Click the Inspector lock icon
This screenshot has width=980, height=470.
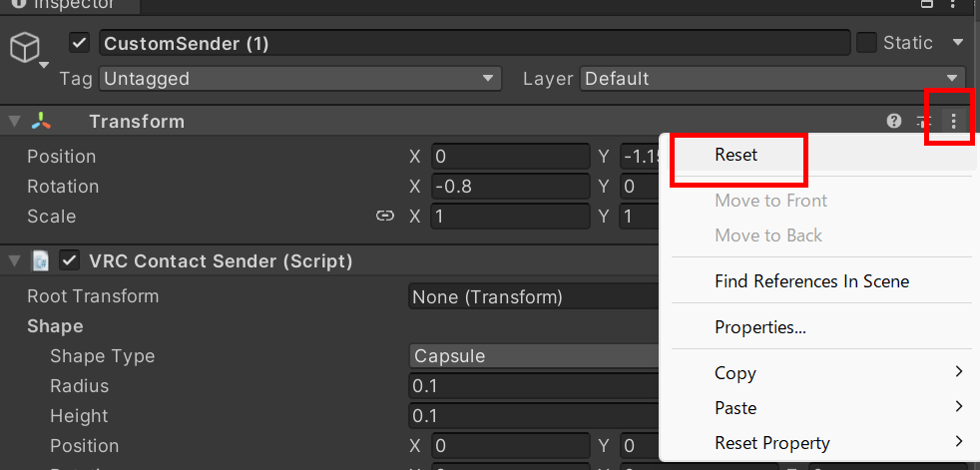coord(927,4)
